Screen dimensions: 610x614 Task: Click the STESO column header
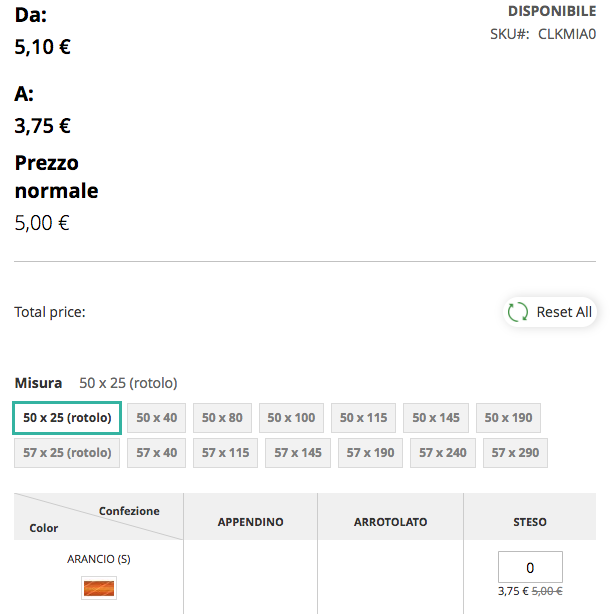[x=530, y=522]
